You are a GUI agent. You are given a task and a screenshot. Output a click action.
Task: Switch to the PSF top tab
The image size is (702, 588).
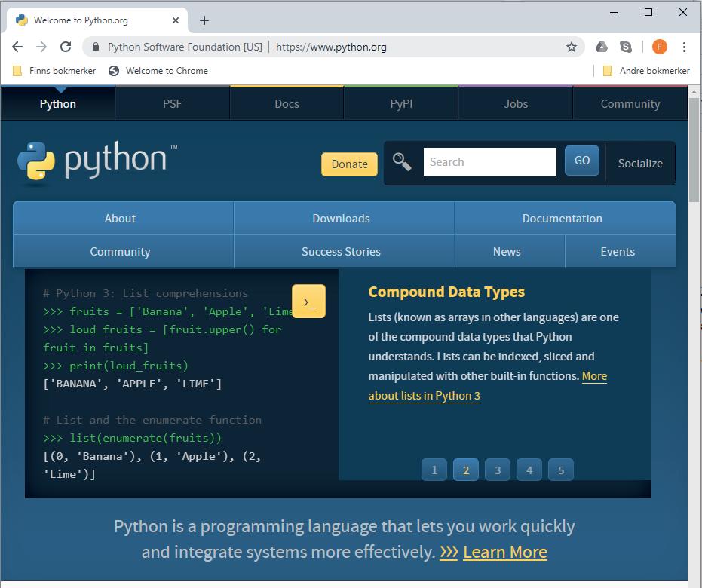pos(173,104)
